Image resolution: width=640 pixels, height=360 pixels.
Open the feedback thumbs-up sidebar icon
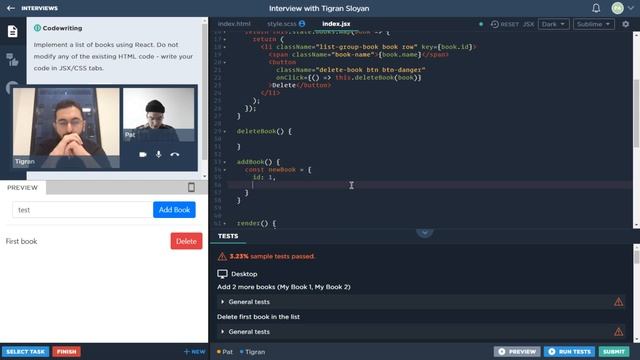[13, 60]
